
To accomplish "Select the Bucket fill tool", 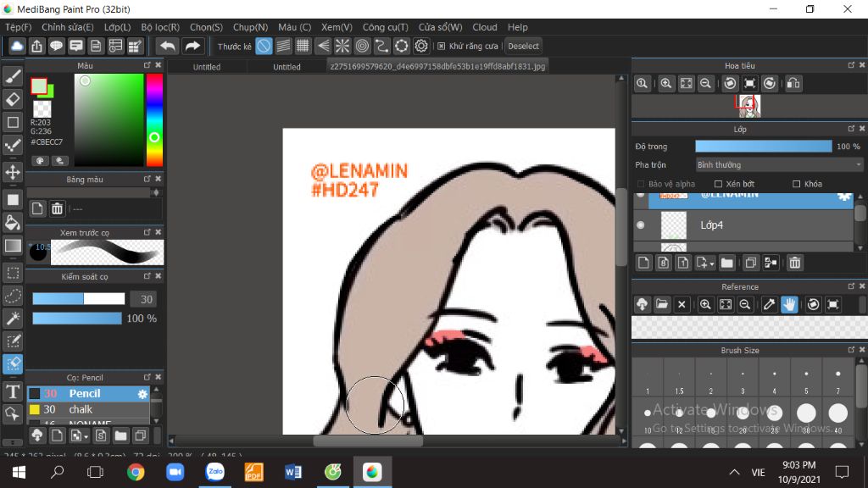I will click(13, 223).
